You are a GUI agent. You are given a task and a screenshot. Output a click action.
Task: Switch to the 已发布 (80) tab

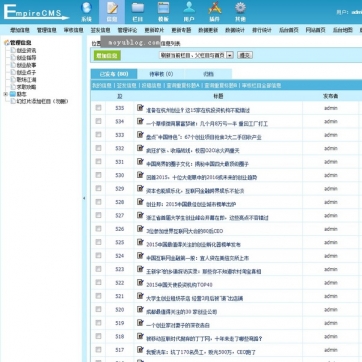click(114, 74)
